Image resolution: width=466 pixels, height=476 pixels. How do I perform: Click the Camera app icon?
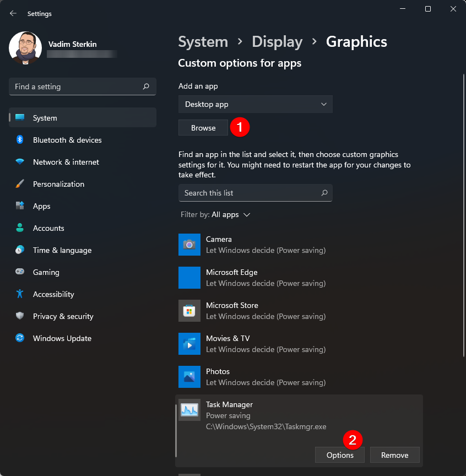click(189, 245)
